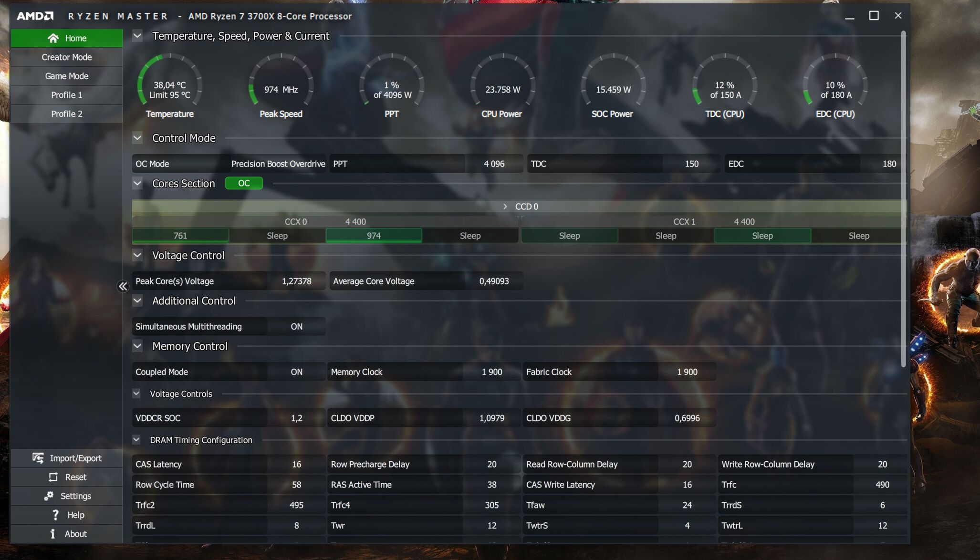Click Tfaw value 24
The image size is (980, 560).
(687, 505)
